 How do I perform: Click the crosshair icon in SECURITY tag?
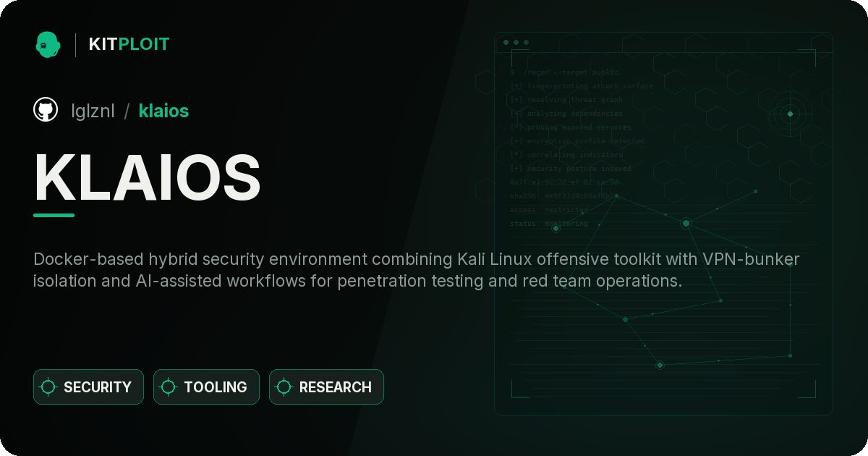(48, 387)
